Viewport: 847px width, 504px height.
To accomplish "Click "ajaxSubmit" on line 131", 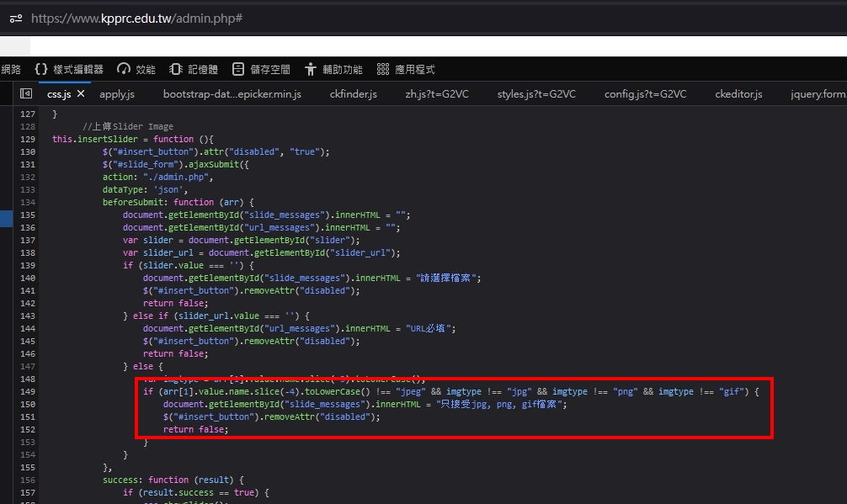I will [213, 165].
